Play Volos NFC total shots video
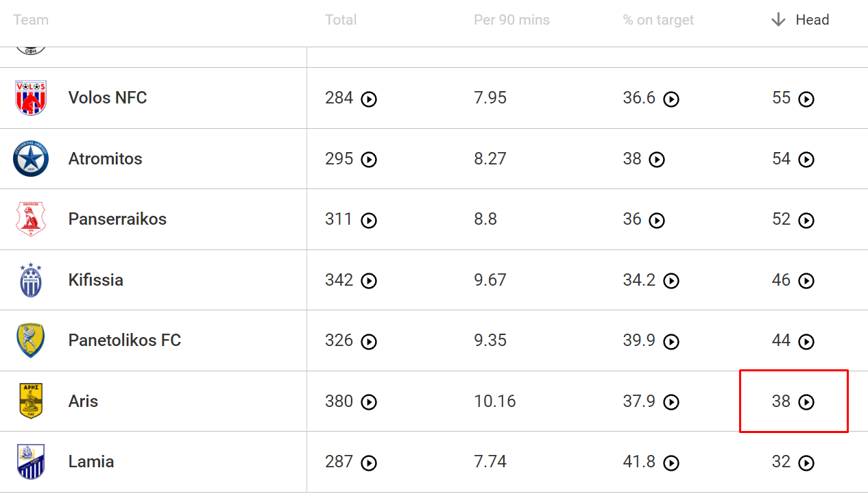Screen dimensions: 868x494 [x=369, y=99]
